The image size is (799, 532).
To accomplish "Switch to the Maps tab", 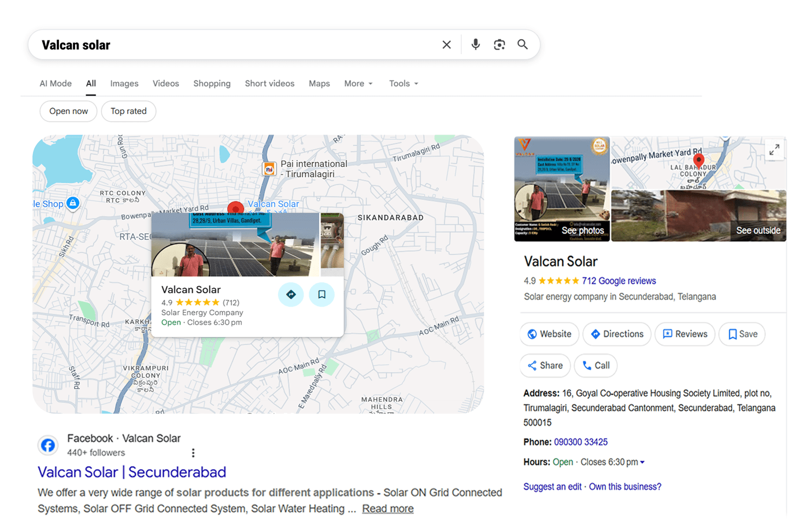I will [319, 83].
